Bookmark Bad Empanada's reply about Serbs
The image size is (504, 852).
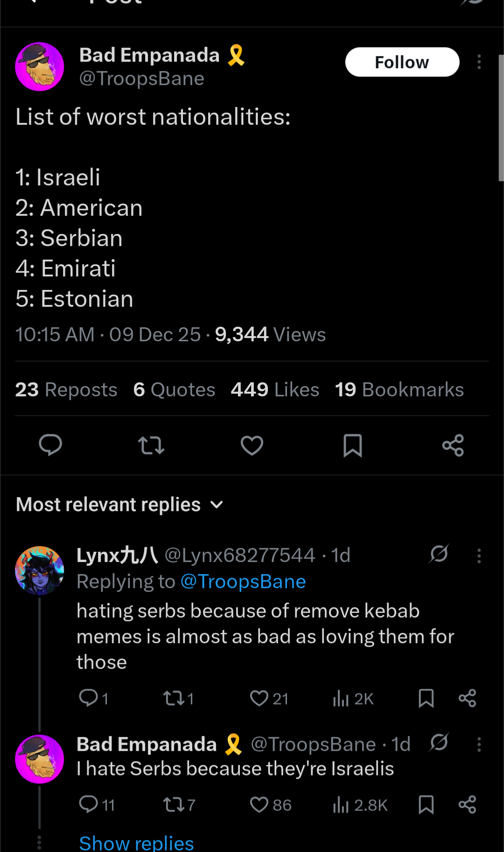[x=426, y=805]
